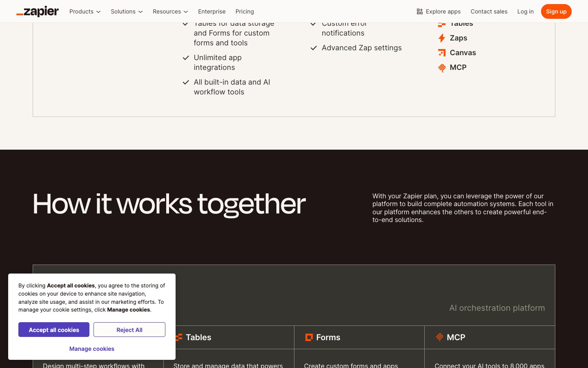Click the MCP icon in product list

441,68
